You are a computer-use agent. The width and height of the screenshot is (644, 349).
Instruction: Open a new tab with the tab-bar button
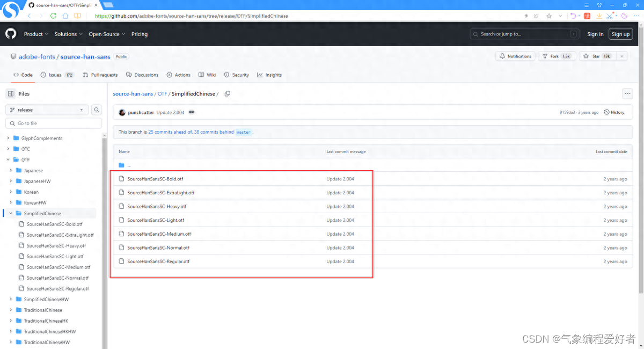click(x=108, y=5)
